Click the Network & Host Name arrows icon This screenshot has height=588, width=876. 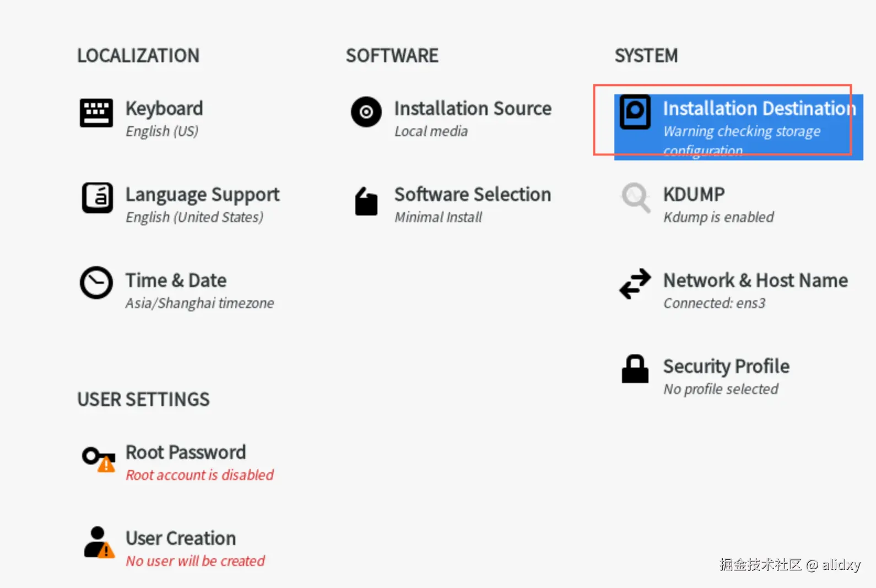[x=635, y=284]
